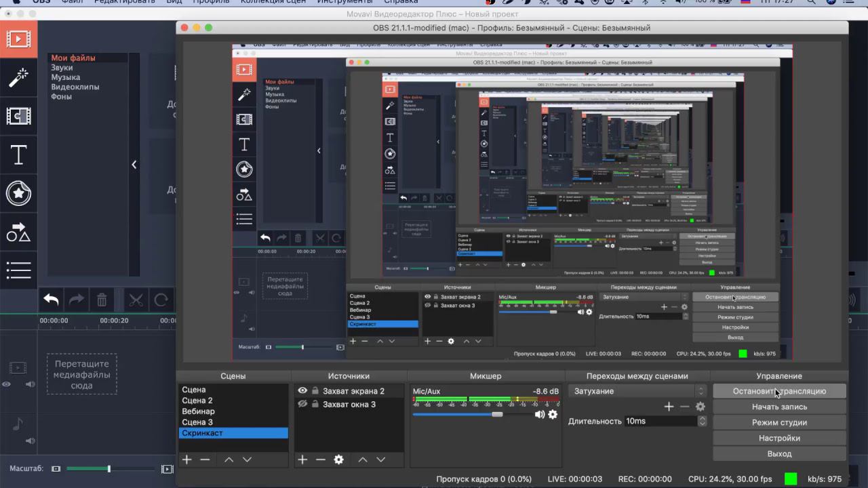Mute the audio track speaker in Movavi
This screenshot has width=868, height=488.
coord(30,441)
